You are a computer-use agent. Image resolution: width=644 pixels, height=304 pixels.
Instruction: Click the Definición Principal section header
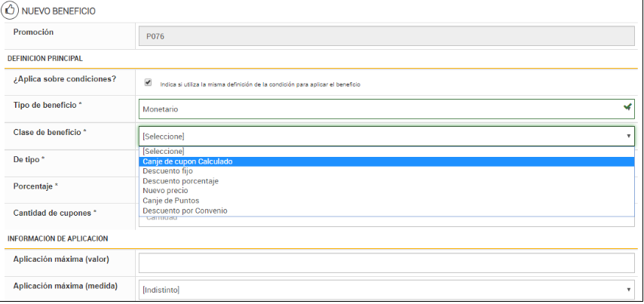tap(45, 58)
